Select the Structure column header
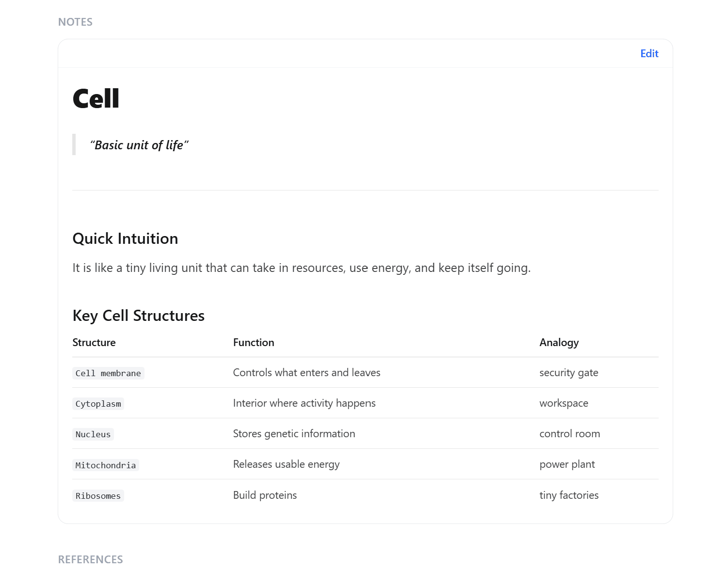Image resolution: width=728 pixels, height=571 pixels. 94,342
